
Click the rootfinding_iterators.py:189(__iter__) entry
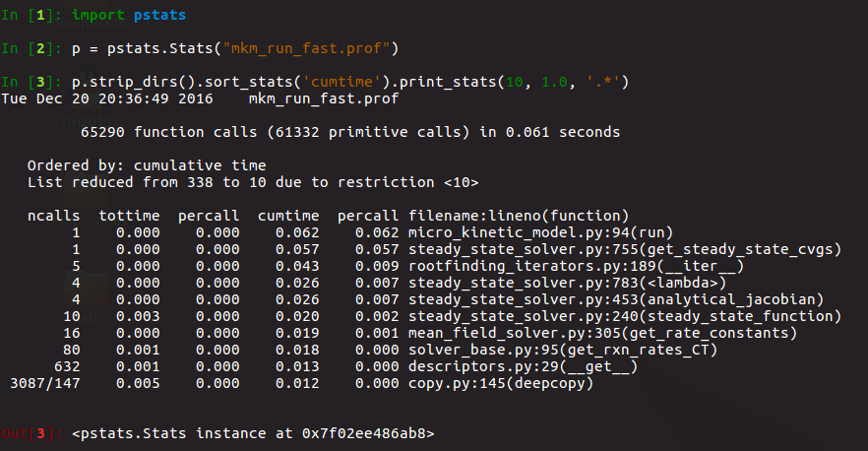coord(574,266)
